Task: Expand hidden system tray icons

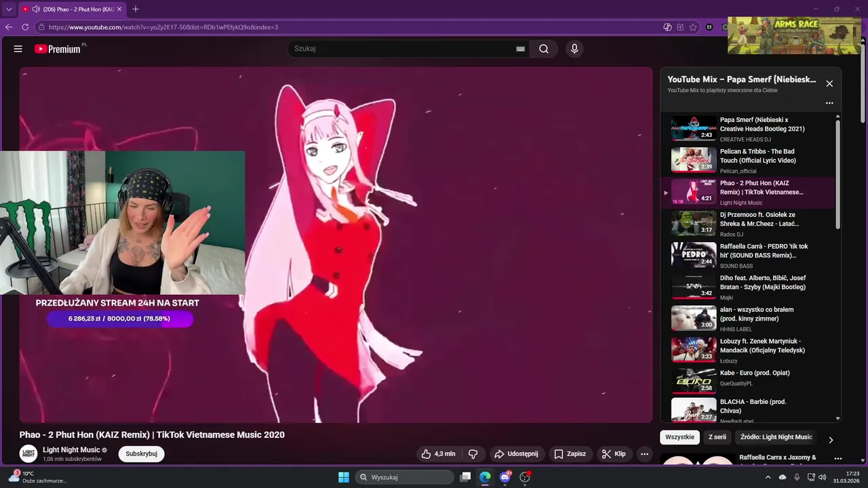Action: coord(768,477)
